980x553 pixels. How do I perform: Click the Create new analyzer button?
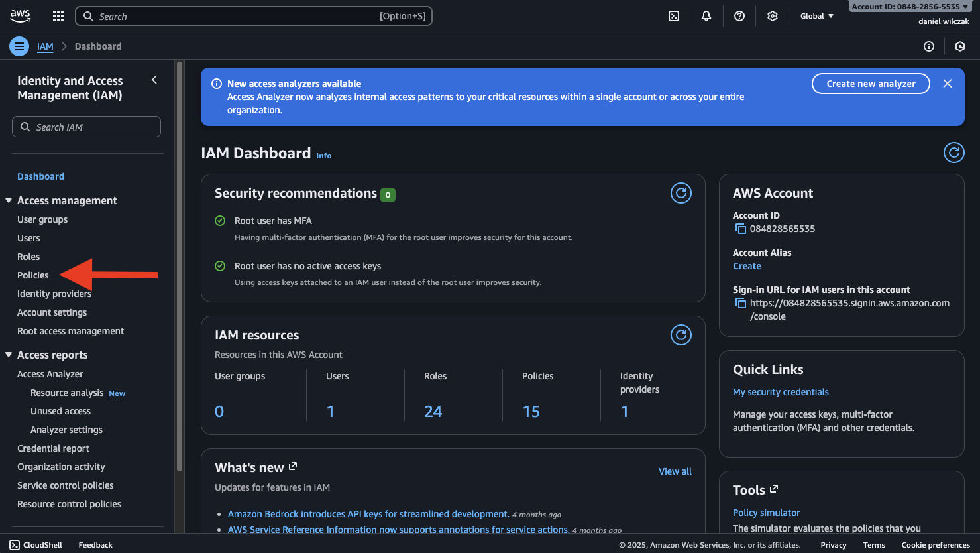point(871,84)
